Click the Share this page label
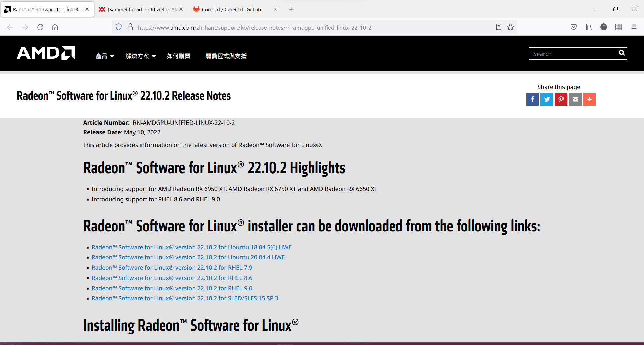 (559, 87)
